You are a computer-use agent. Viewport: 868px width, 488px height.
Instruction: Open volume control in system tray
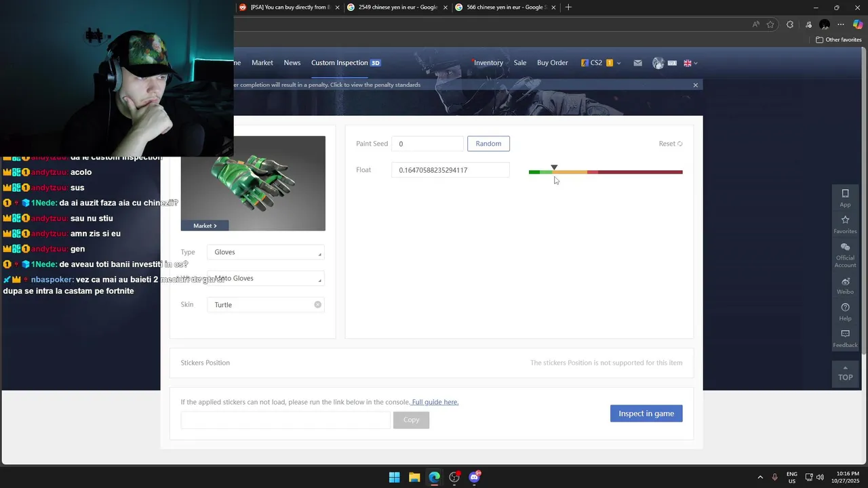tap(821, 477)
